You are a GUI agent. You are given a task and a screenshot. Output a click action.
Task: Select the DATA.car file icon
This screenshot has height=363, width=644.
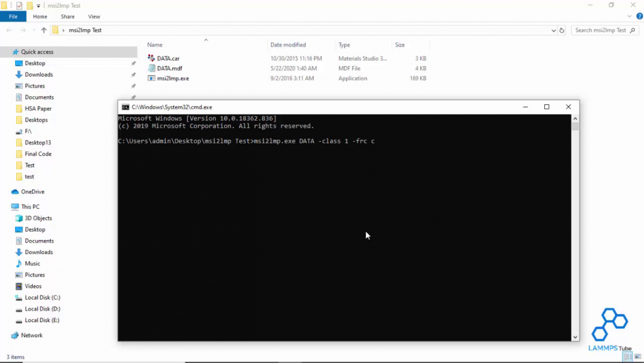[151, 58]
